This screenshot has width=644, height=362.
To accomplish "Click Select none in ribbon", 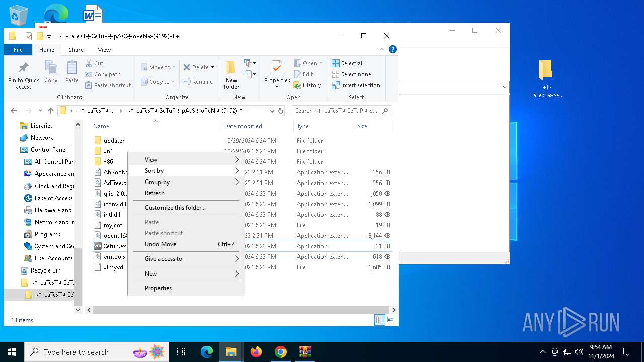I will pyautogui.click(x=351, y=74).
